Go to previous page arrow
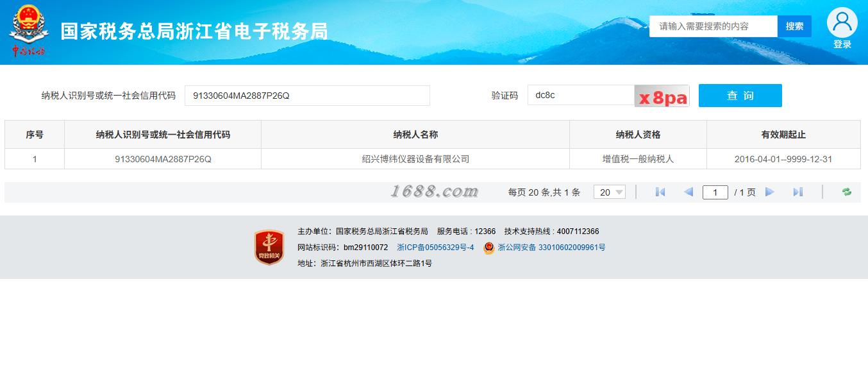Screen dimensions: 868x379 (689, 192)
